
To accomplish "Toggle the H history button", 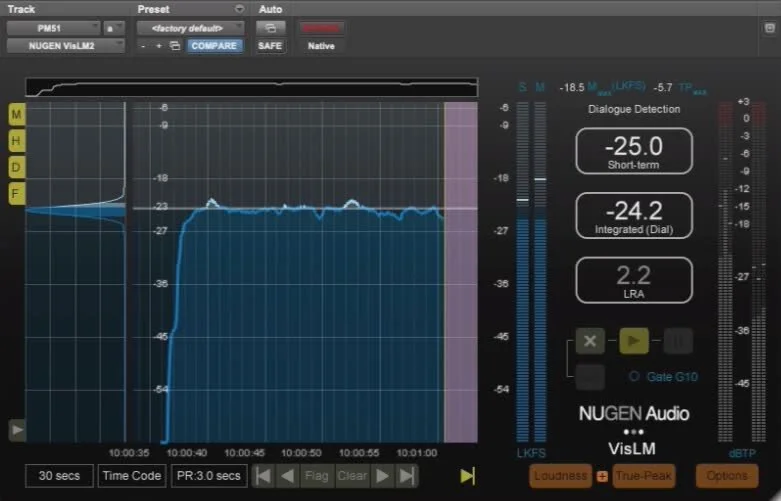I will 16,141.
